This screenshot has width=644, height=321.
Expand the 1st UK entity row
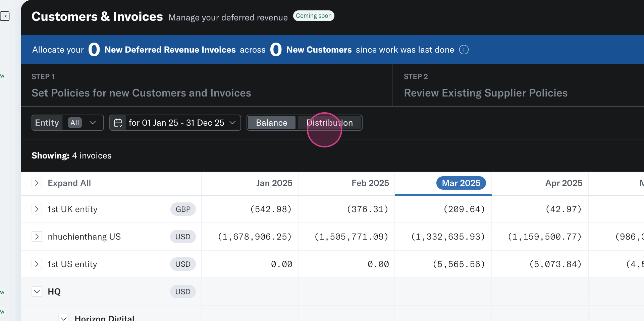pos(37,209)
